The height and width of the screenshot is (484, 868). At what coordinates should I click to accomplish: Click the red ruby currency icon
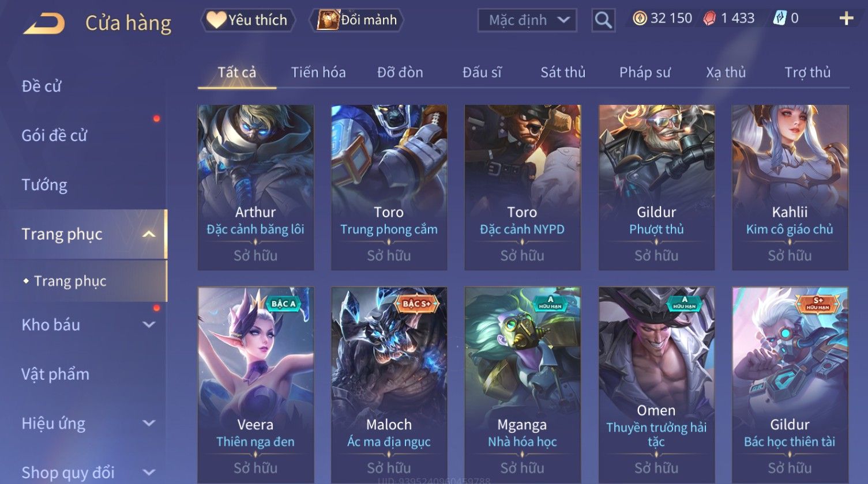[709, 19]
